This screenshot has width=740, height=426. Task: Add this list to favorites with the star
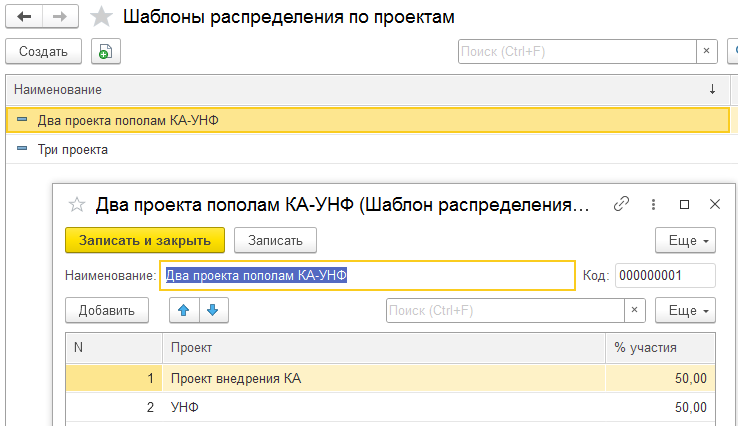tap(101, 17)
